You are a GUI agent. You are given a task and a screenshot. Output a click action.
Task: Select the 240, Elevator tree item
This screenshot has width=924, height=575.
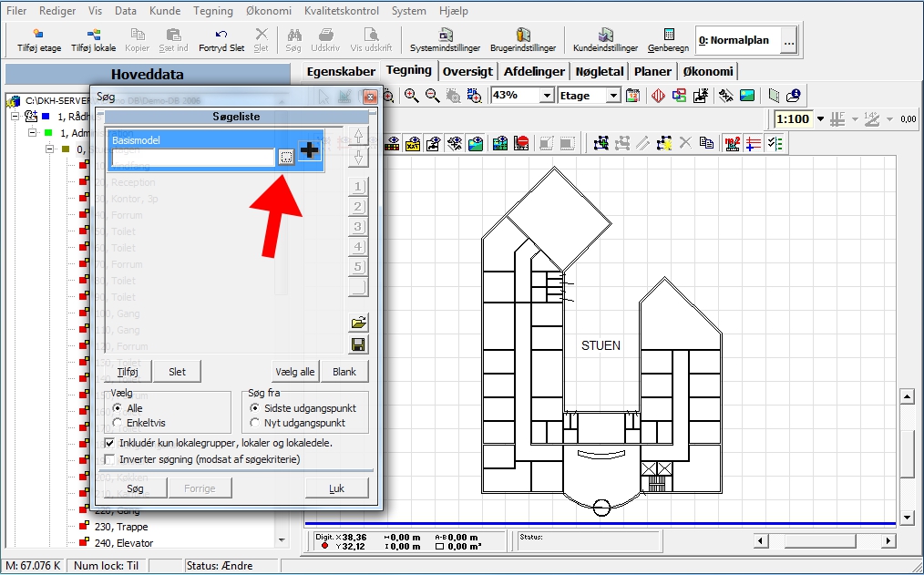click(124, 543)
